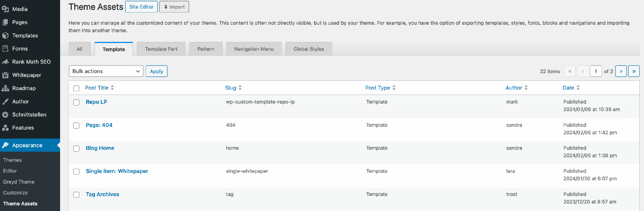Screen dimensions: 644x211
Task: Click the Pages sidebar icon
Action: point(5,22)
